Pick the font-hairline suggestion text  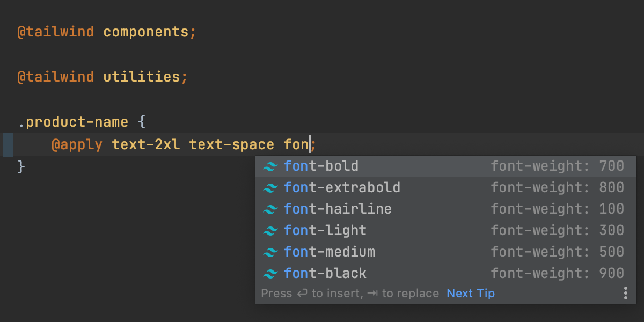[x=338, y=209]
